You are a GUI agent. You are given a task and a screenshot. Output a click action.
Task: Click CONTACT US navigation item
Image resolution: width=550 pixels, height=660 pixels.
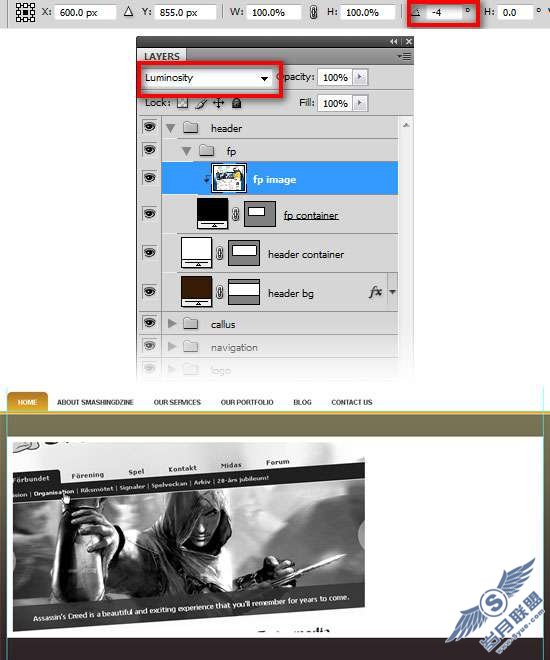pyautogui.click(x=352, y=402)
